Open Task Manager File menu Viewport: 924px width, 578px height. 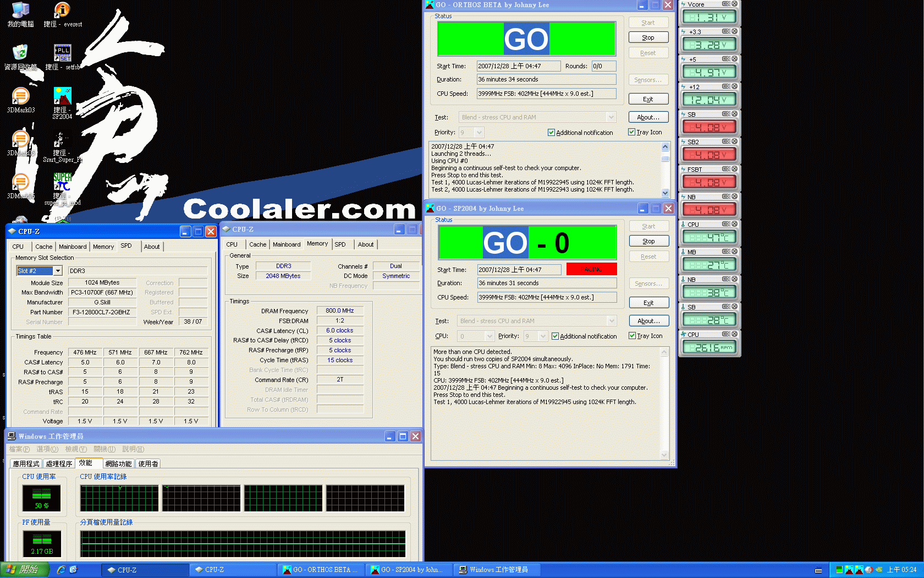click(x=19, y=449)
